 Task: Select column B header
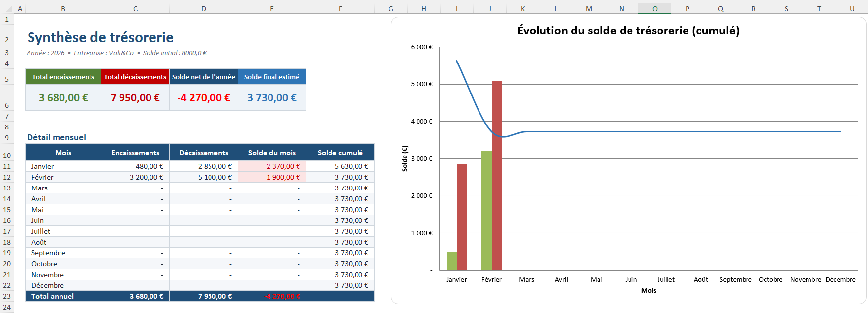point(63,8)
